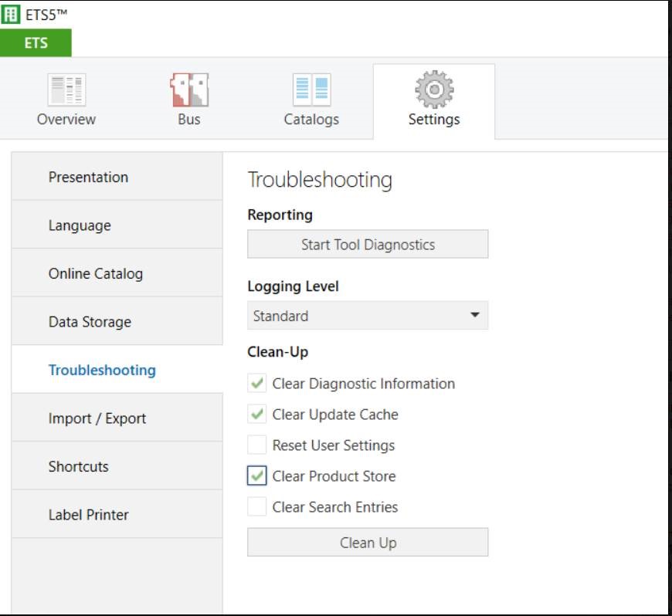
Task: Click the ETS5 application logo icon
Action: pos(12,15)
